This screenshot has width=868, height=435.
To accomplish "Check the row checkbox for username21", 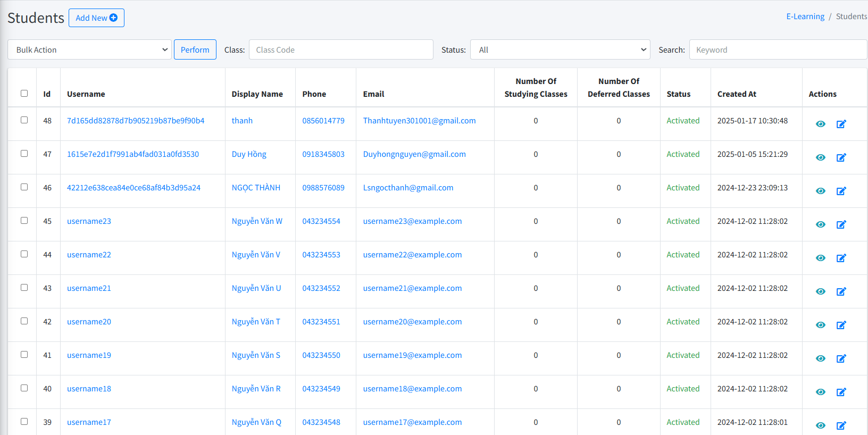I will 24,288.
